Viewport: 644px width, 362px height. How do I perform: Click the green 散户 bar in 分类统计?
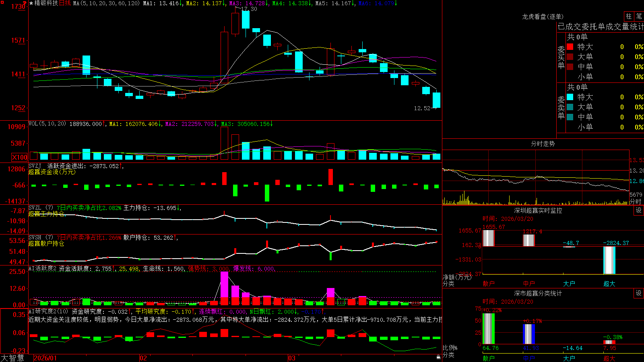point(488,329)
